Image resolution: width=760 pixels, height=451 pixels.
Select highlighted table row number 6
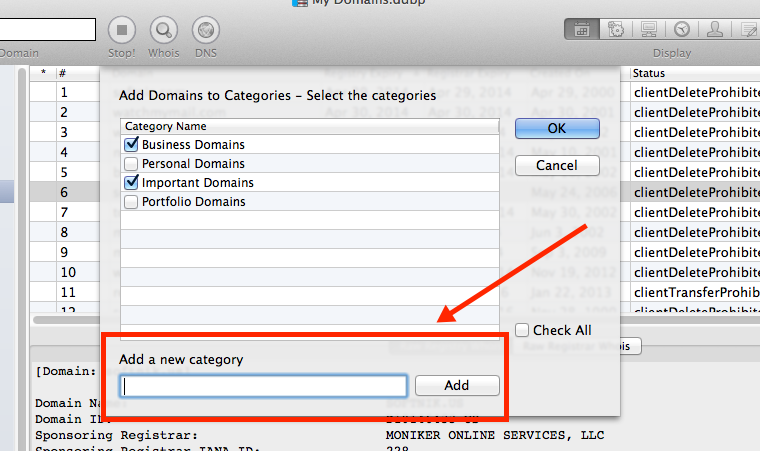[x=64, y=192]
